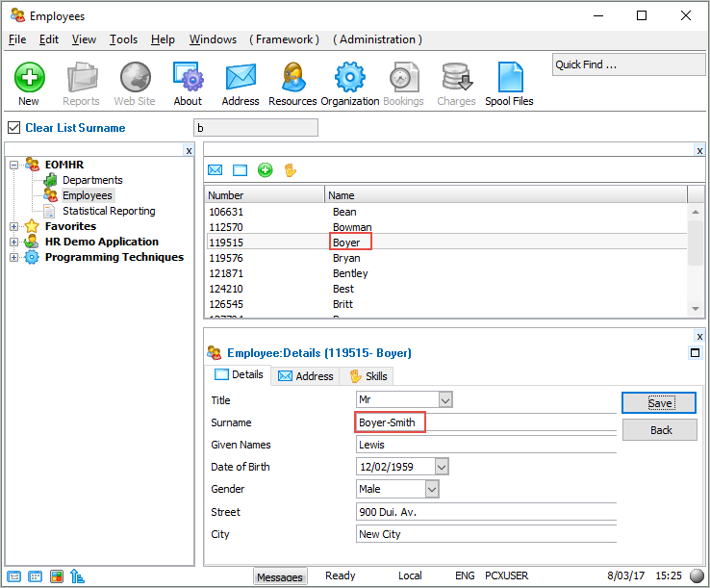Switch to the Skills tab

tap(369, 376)
